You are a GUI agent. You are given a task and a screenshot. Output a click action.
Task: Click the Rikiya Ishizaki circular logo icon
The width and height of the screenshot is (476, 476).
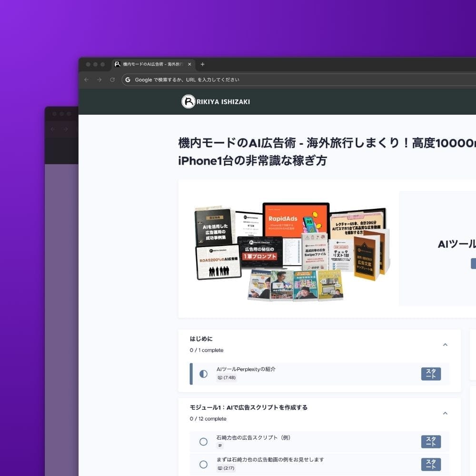coord(188,101)
